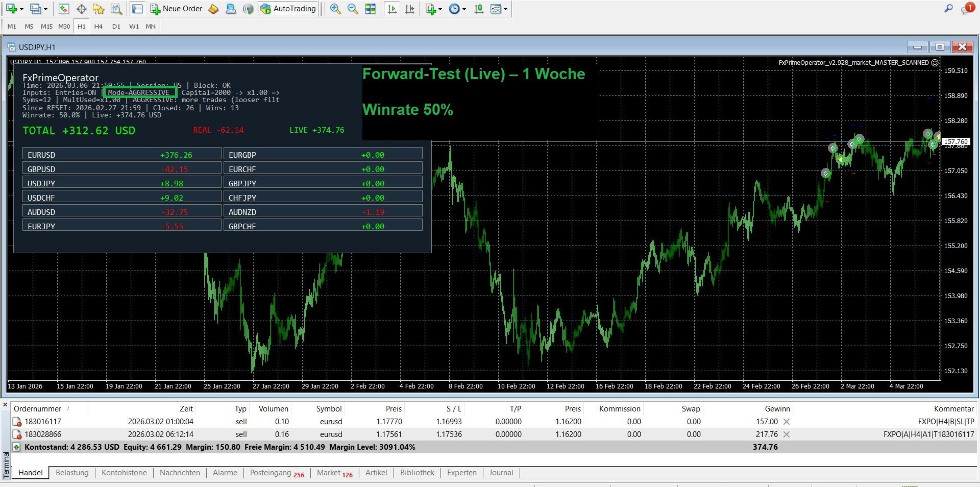Image resolution: width=980 pixels, height=487 pixels.
Task: Close the 157.00 profit eurusd order
Action: 787,422
